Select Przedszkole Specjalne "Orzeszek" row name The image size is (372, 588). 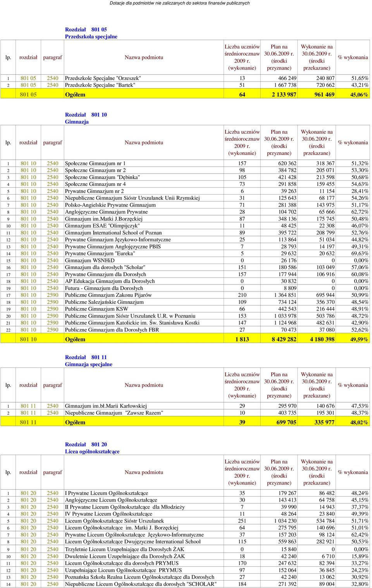(x=103, y=78)
